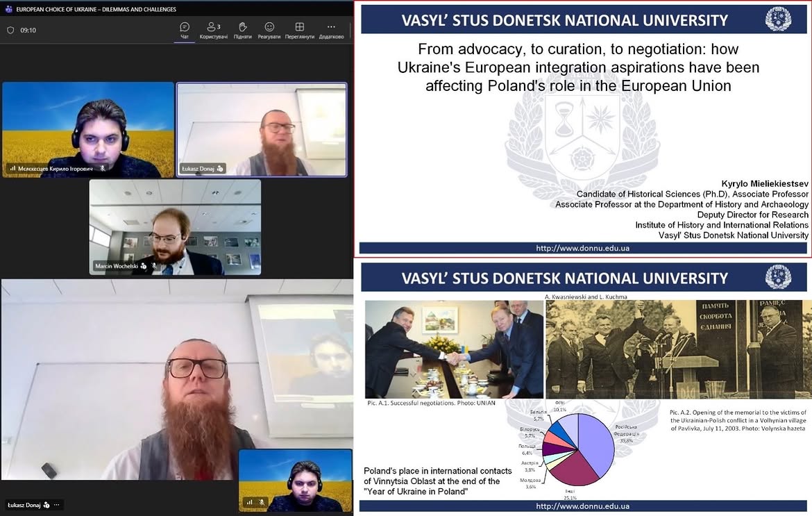
Task: Open the Реагувати reactions menu
Action: [x=269, y=30]
